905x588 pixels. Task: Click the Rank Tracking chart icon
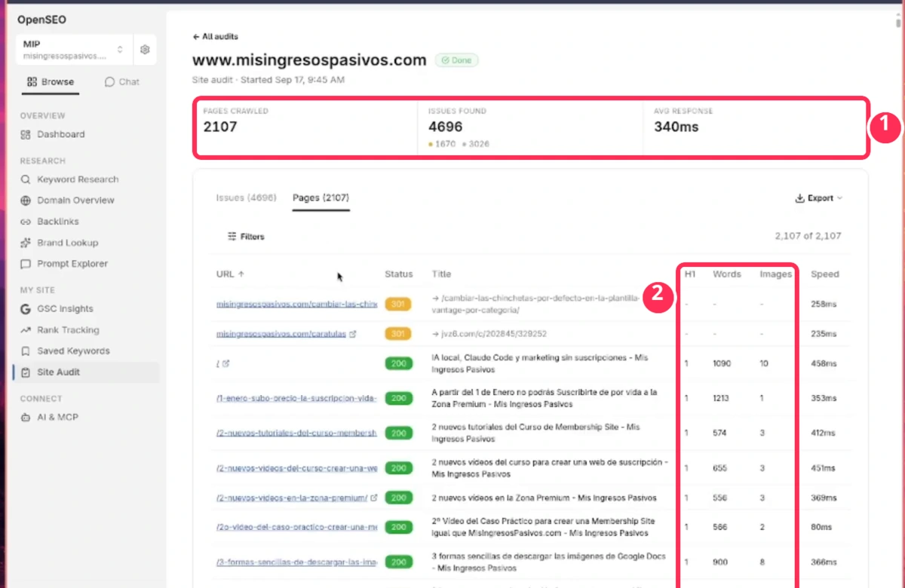tap(26, 329)
